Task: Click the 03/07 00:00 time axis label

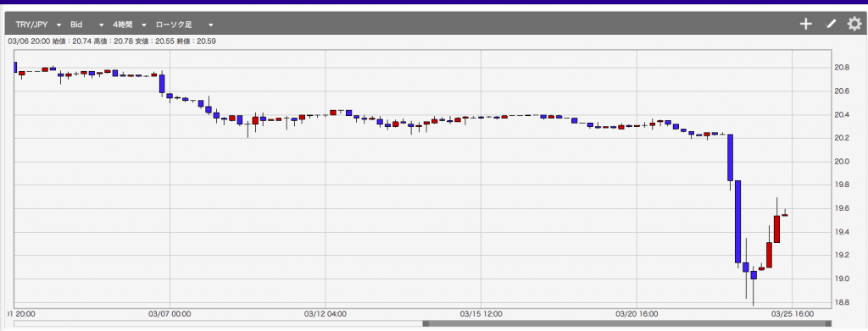Action: click(x=170, y=313)
